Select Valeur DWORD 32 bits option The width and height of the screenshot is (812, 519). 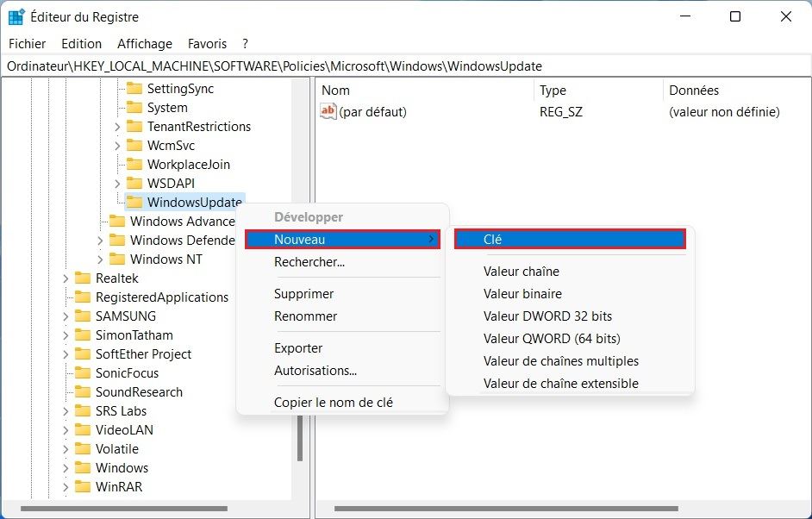point(547,316)
